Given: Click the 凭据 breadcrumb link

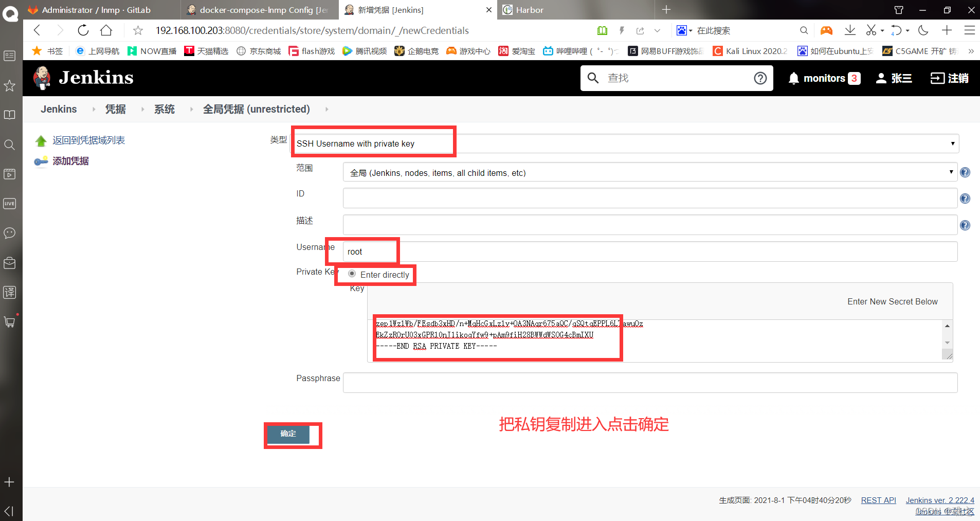Looking at the screenshot, I should pos(116,109).
